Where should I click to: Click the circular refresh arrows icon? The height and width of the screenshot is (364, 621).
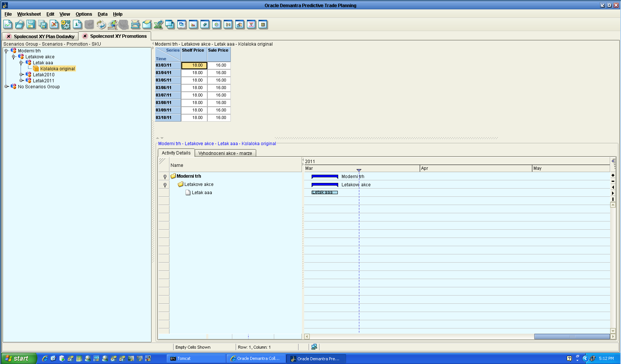click(x=101, y=25)
